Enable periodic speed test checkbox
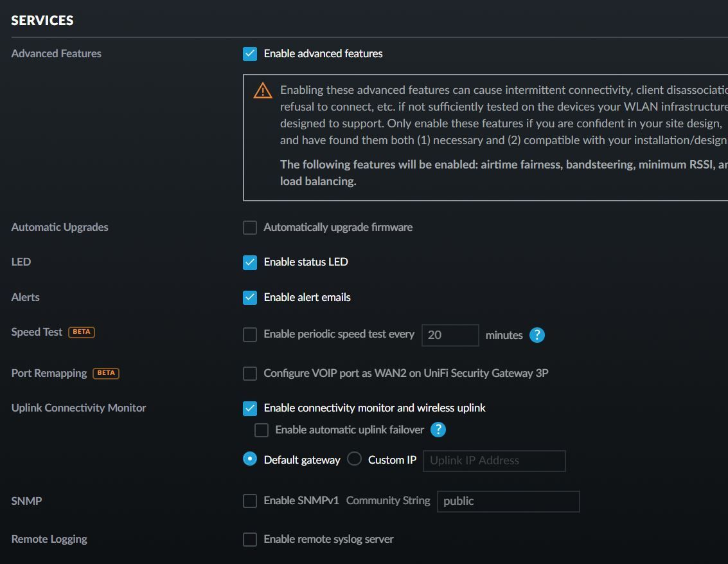 coord(250,335)
